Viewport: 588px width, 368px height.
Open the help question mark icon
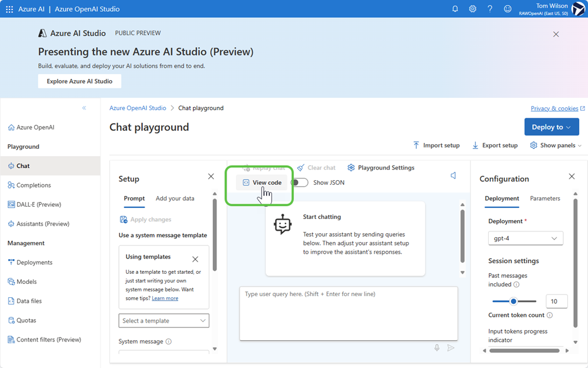click(490, 9)
